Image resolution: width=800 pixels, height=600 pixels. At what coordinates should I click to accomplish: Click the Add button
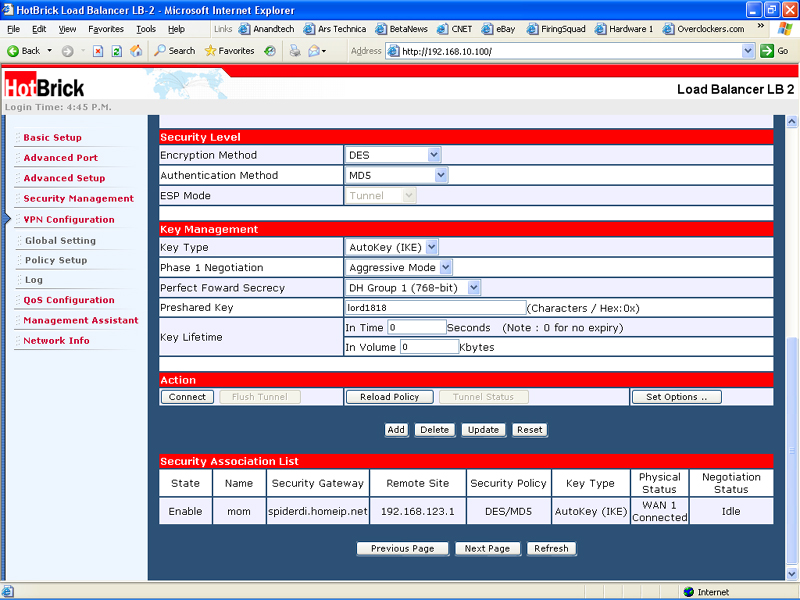coord(396,430)
